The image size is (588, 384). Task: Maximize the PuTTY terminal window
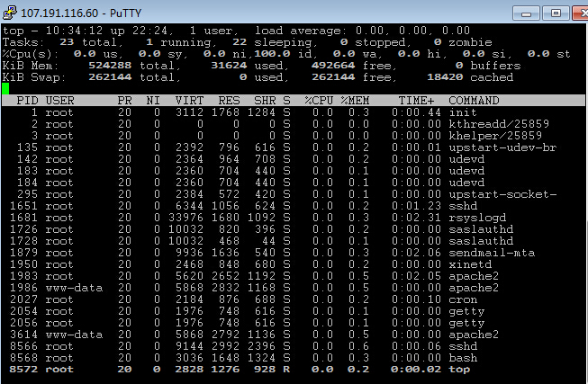point(556,13)
